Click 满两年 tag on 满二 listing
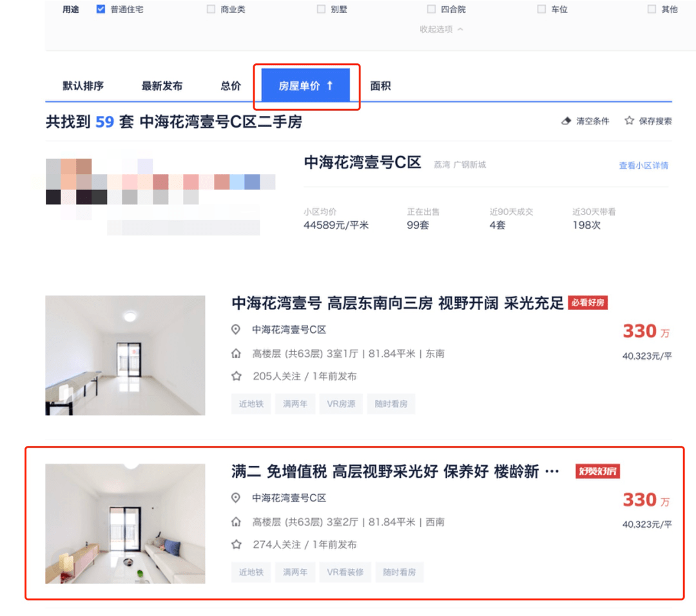 [295, 572]
